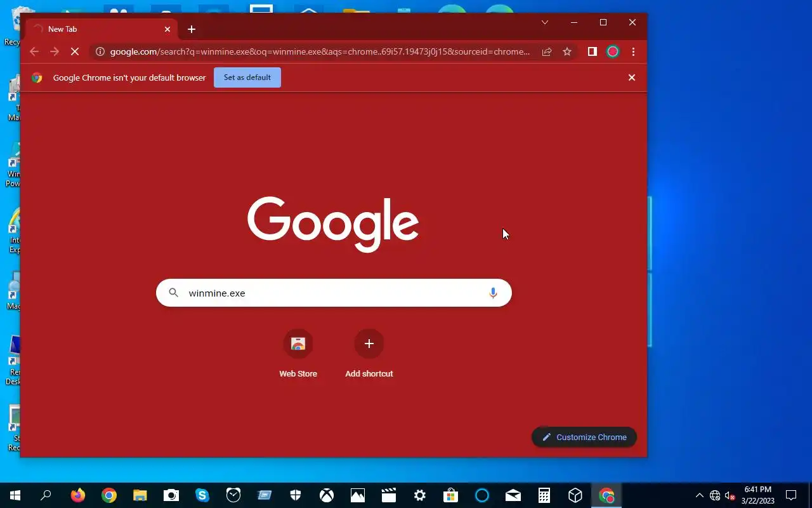The width and height of the screenshot is (812, 508).
Task: Click the Google logo
Action: point(333,224)
